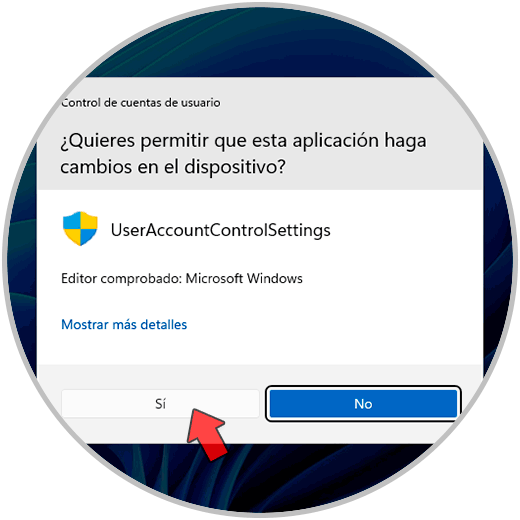Click the ¿Quieres permitir que esta aplicación question heading
The width and height of the screenshot is (520, 520).
pos(243,141)
